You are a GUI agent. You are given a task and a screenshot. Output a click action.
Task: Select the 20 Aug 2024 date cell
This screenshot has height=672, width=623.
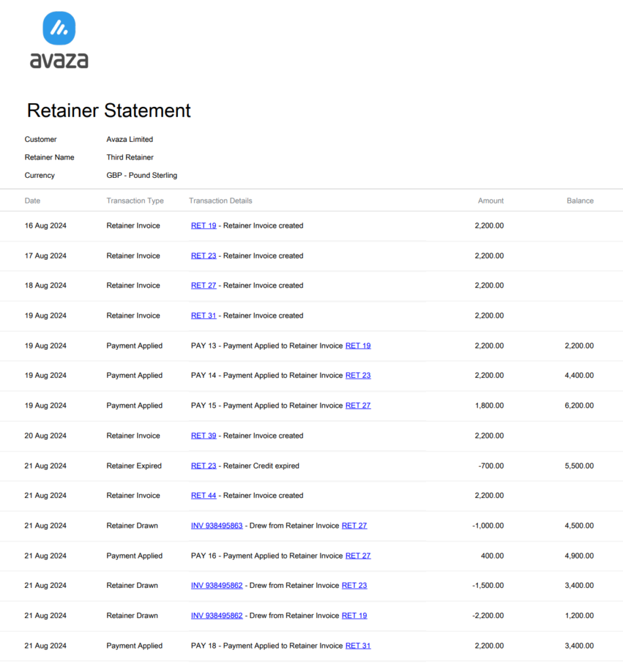(x=45, y=436)
